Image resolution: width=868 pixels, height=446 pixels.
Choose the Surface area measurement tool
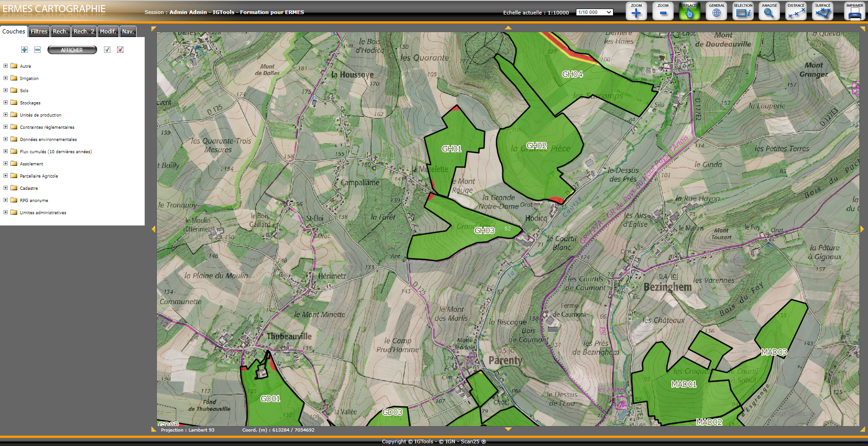coord(822,11)
